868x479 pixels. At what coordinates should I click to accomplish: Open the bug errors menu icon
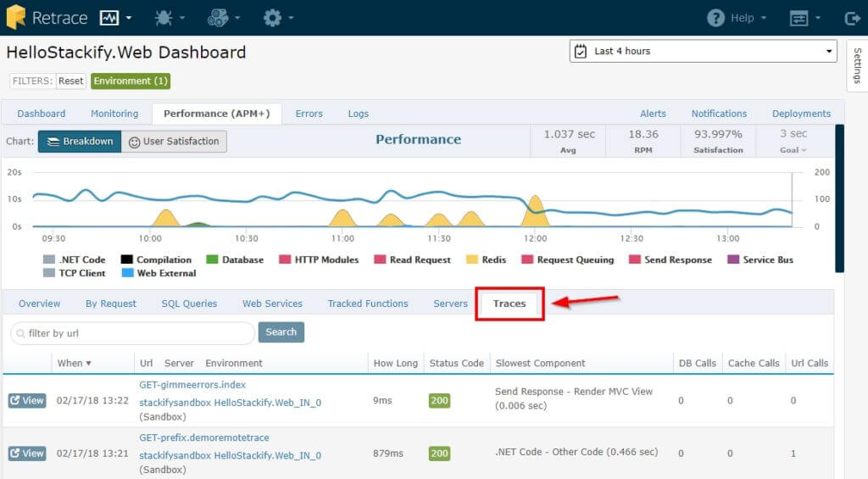164,18
